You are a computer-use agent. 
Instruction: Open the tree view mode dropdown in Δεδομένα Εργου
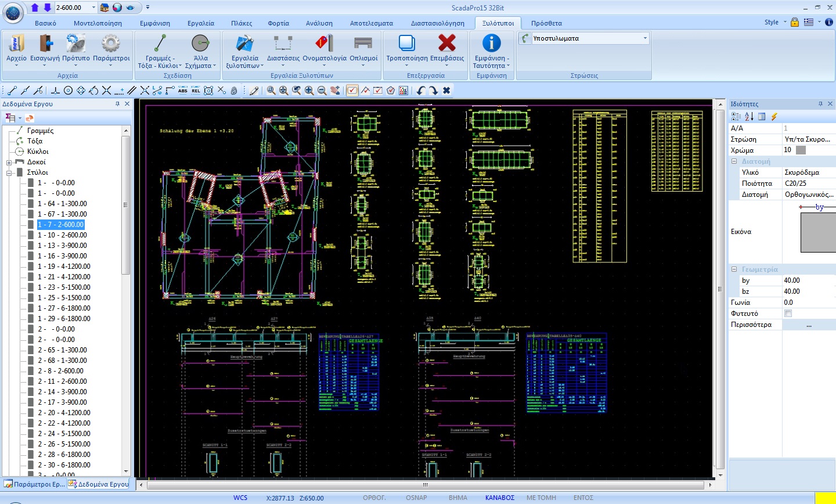pos(20,118)
